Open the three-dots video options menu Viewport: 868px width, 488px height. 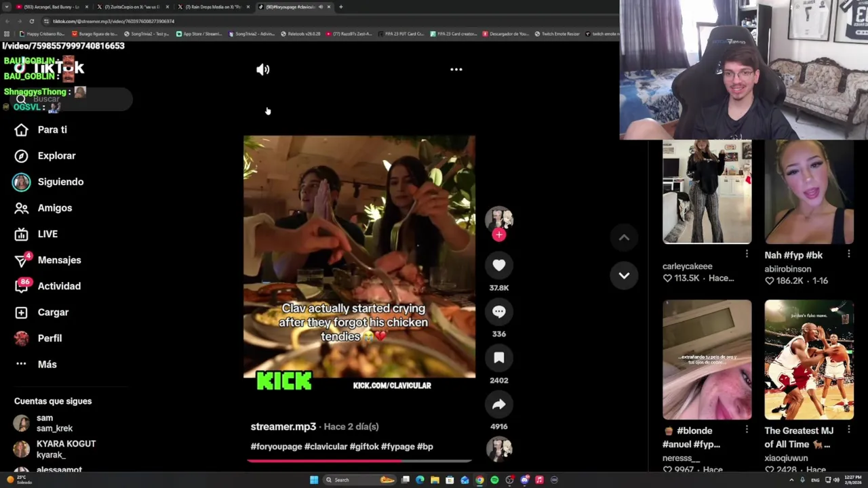pos(456,69)
